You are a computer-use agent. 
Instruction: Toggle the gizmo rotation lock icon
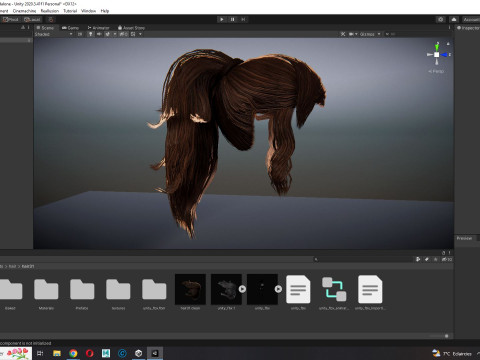click(x=448, y=43)
